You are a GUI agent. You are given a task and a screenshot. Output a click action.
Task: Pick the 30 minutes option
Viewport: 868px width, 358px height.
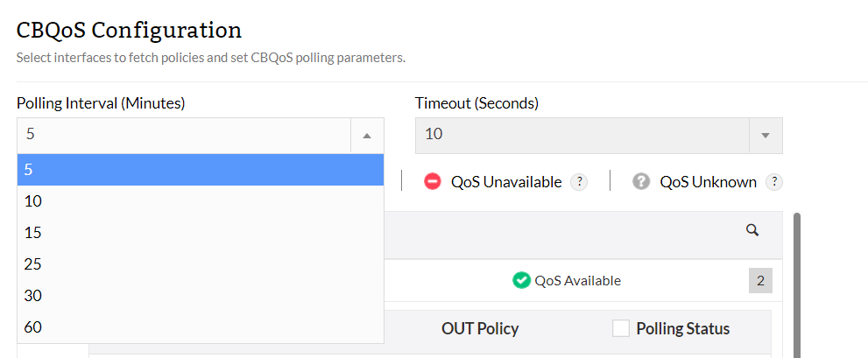pos(201,296)
